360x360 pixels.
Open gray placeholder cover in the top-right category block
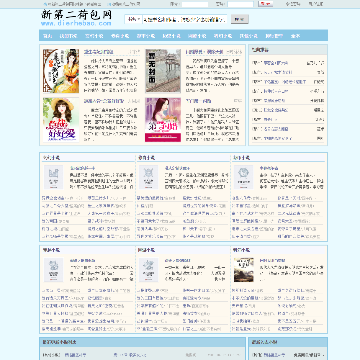[243, 177]
